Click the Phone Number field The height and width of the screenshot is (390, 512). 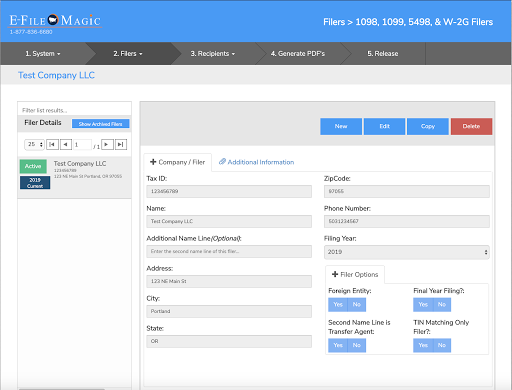coord(407,221)
